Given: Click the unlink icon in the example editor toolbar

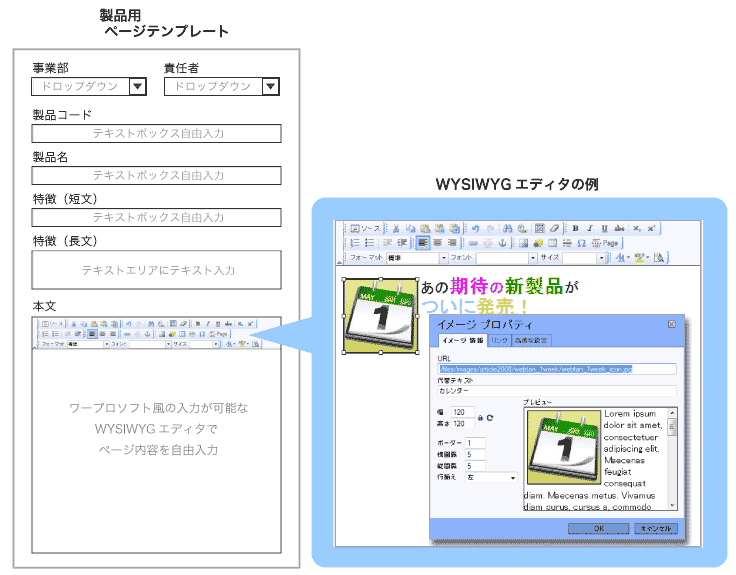Looking at the screenshot, I should point(488,243).
